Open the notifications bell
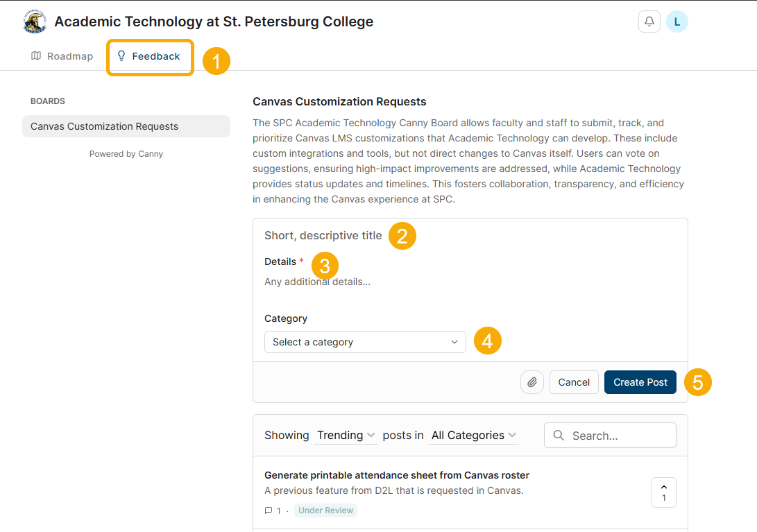 point(649,22)
